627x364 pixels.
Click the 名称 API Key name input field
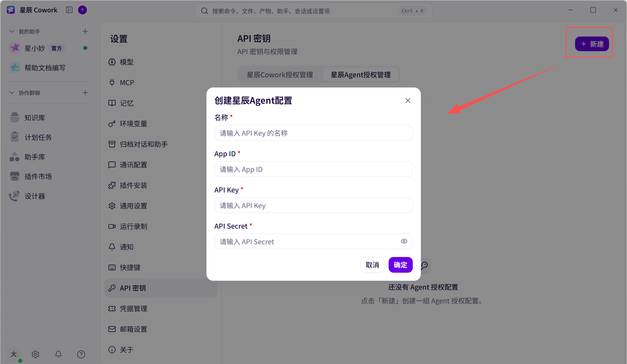[x=313, y=133]
